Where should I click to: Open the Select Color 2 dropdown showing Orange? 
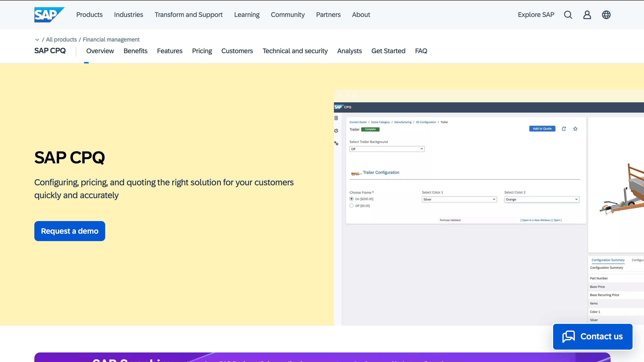pyautogui.click(x=542, y=200)
